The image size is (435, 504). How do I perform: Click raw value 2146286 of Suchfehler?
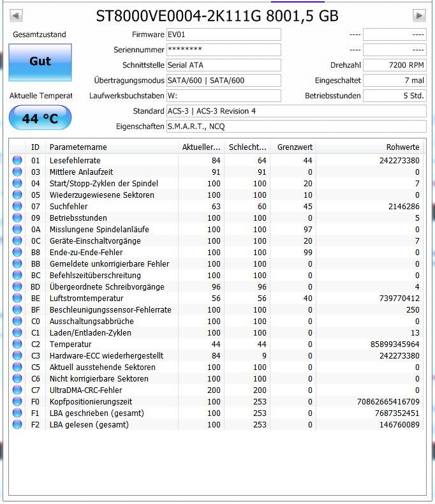tap(404, 206)
